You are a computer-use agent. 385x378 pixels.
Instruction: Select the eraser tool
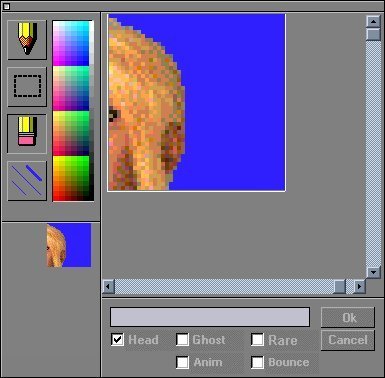point(27,134)
